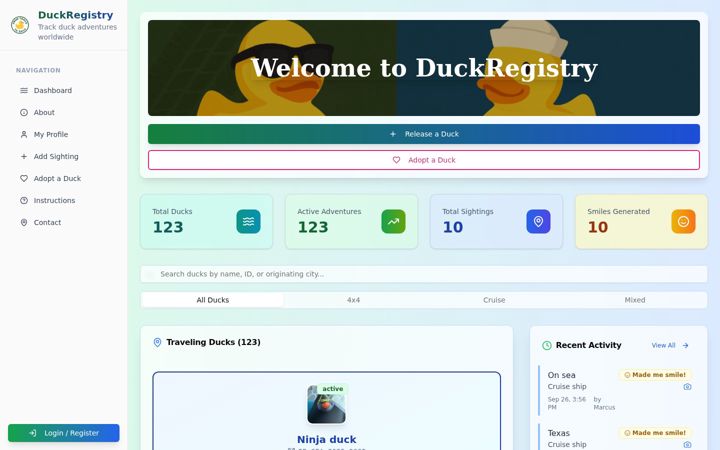Image resolution: width=720 pixels, height=450 pixels.
Task: Click the Made me smile! badge on Texas
Action: point(655,433)
